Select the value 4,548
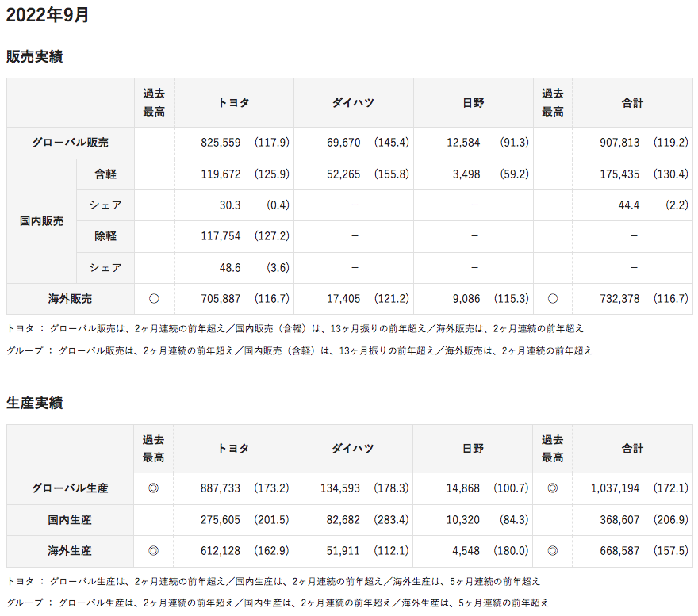698x616 pixels. click(466, 551)
